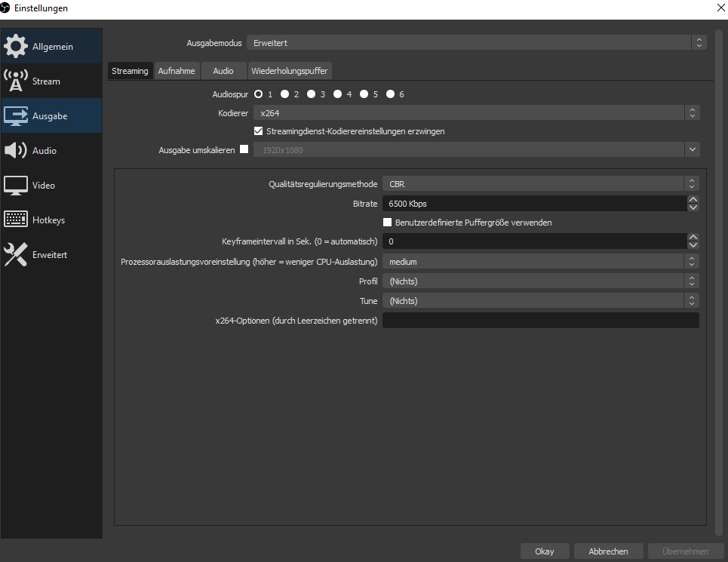Image resolution: width=728 pixels, height=562 pixels.
Task: Open Audio speaker icon settings
Action: pyautogui.click(x=16, y=150)
